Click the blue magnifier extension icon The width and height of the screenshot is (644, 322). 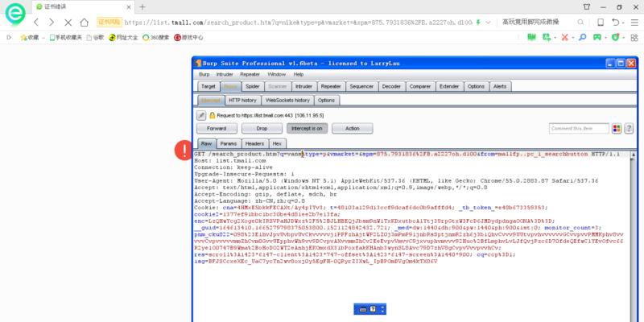point(582,37)
